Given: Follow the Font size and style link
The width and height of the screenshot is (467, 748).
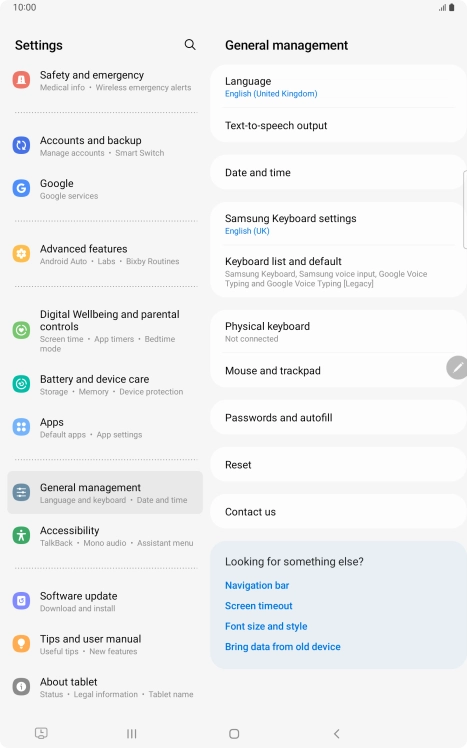Looking at the screenshot, I should (266, 626).
